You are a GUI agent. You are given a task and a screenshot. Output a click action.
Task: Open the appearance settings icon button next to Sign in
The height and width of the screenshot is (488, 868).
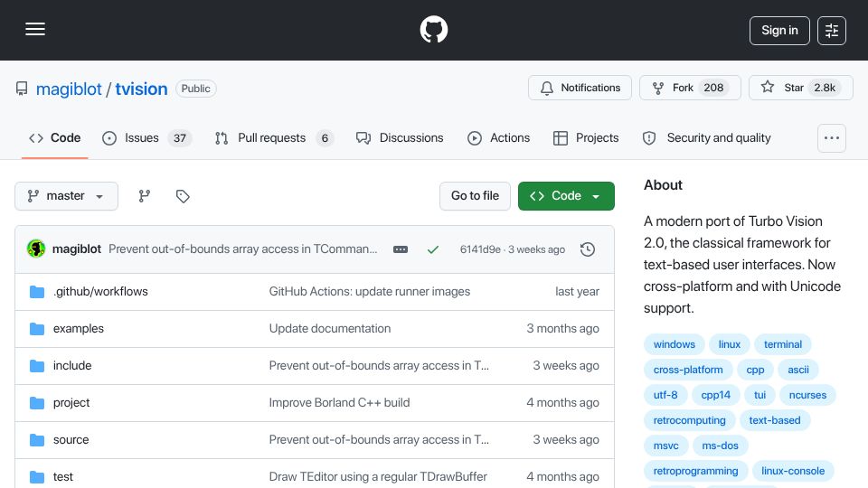point(832,31)
